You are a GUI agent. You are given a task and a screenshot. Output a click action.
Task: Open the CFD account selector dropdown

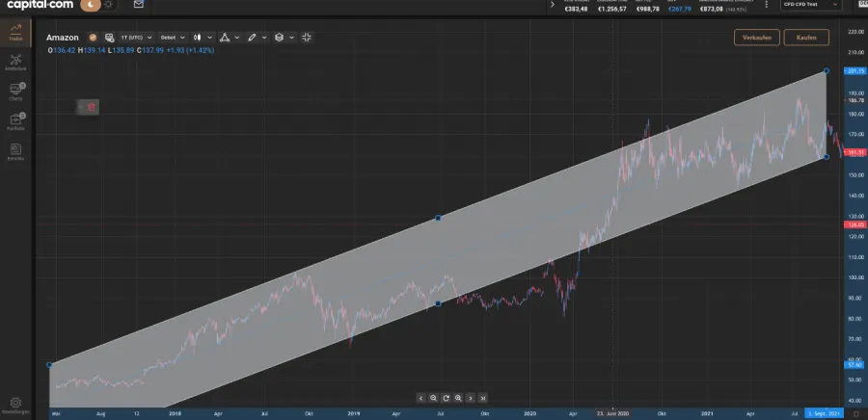coord(811,5)
